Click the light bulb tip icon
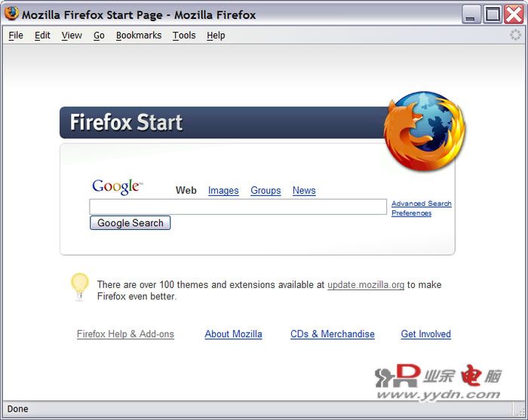The width and height of the screenshot is (528, 420). [x=79, y=287]
